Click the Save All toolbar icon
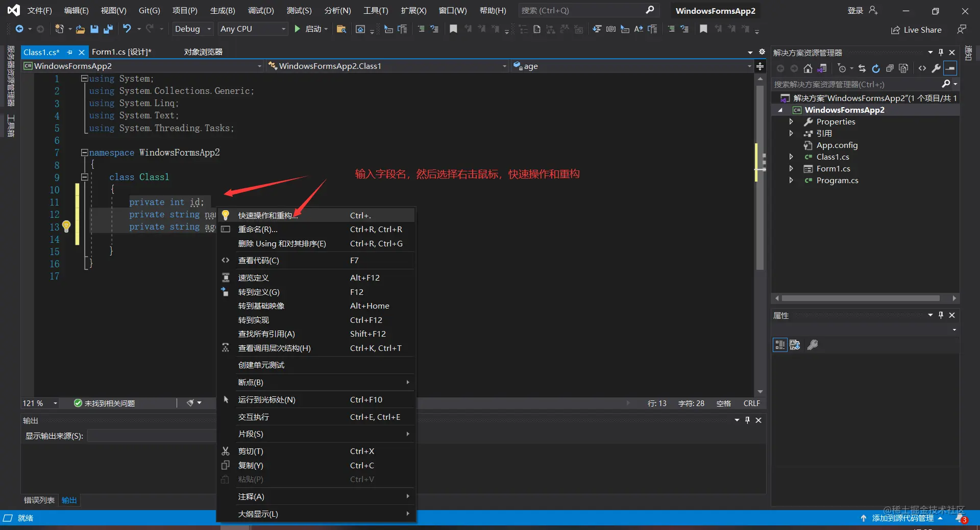 point(108,29)
